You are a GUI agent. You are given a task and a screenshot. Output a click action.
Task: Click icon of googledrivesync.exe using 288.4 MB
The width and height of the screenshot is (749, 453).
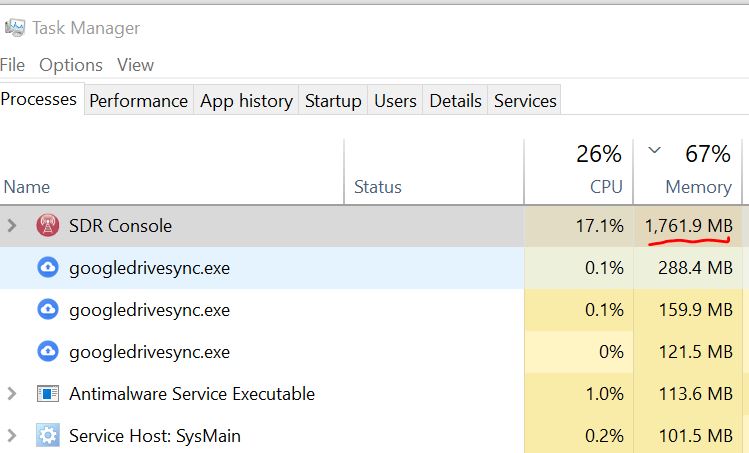tap(47, 268)
